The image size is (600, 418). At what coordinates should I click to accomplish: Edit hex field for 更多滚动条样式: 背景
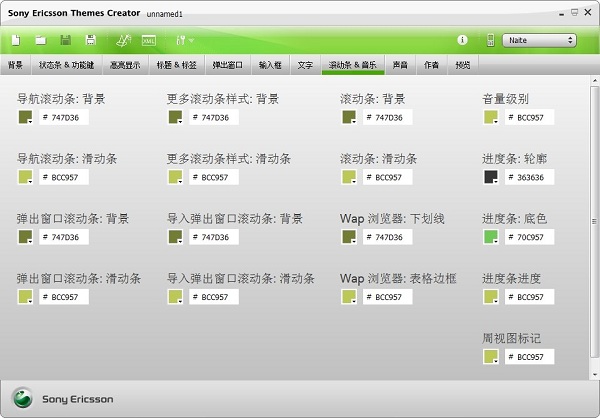[x=214, y=117]
